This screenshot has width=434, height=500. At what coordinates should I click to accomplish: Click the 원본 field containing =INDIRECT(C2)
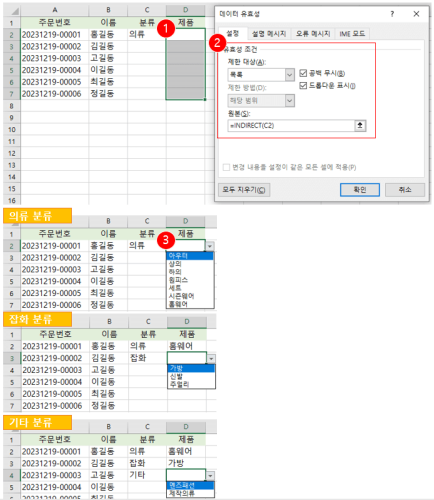tap(291, 126)
